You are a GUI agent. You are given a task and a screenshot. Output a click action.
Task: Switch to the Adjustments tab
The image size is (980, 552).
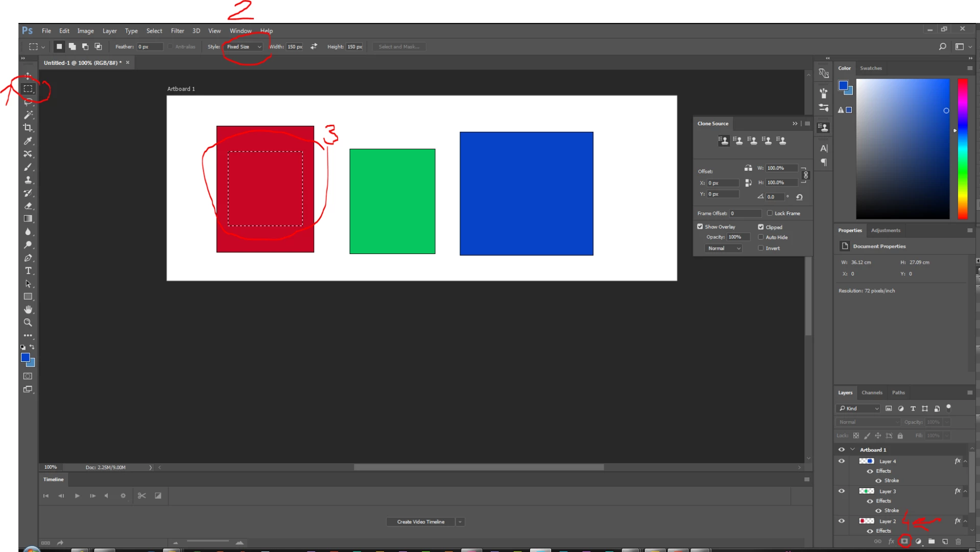coord(886,231)
